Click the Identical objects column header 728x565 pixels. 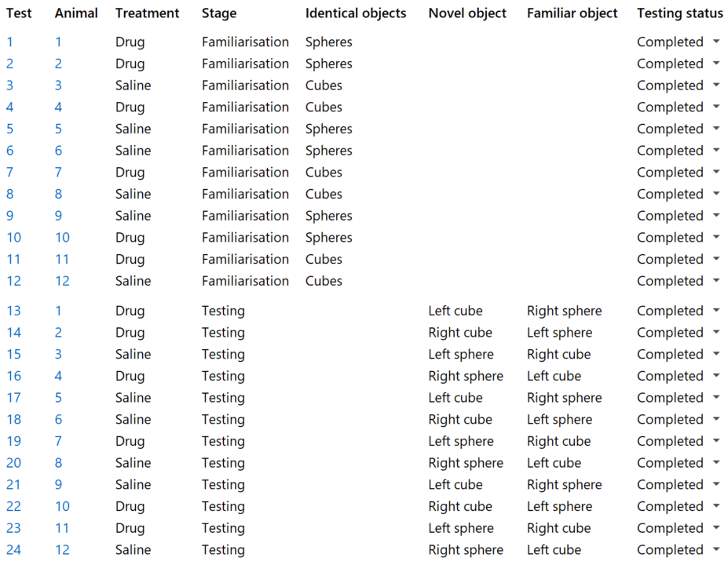click(x=356, y=13)
